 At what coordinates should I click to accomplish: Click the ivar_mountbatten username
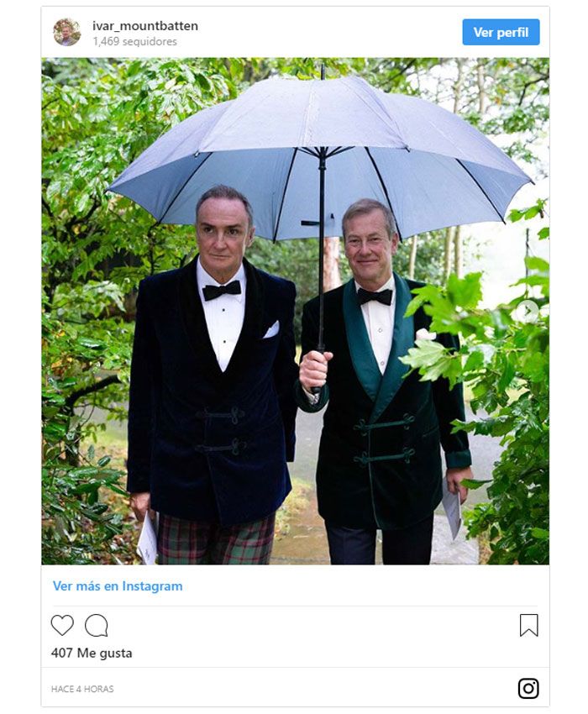[x=145, y=26]
